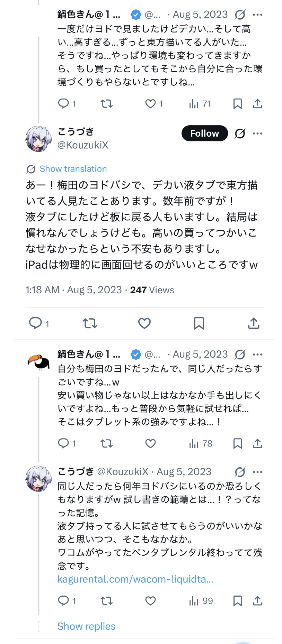
Task: Like the main こうづき tweet
Action: [144, 323]
